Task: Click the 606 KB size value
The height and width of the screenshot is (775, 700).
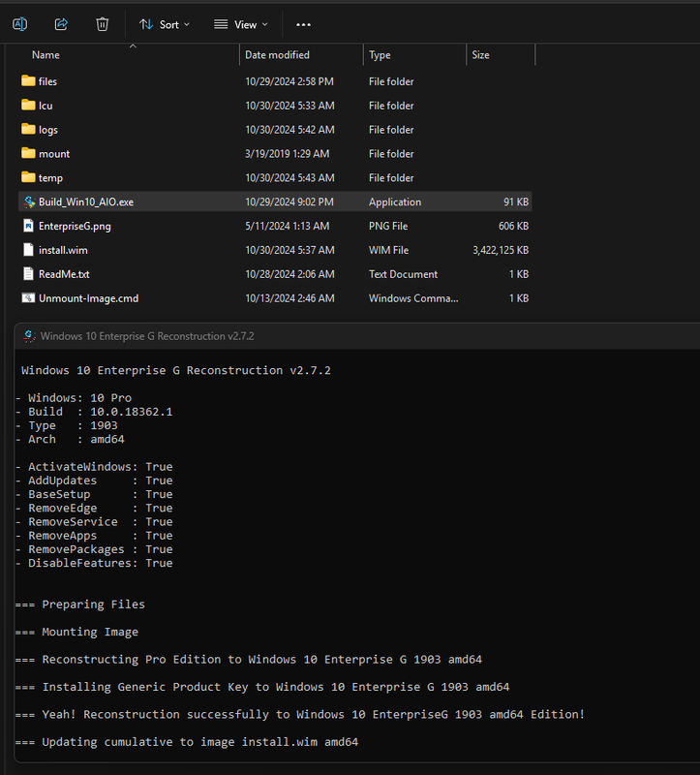Action: coord(513,226)
